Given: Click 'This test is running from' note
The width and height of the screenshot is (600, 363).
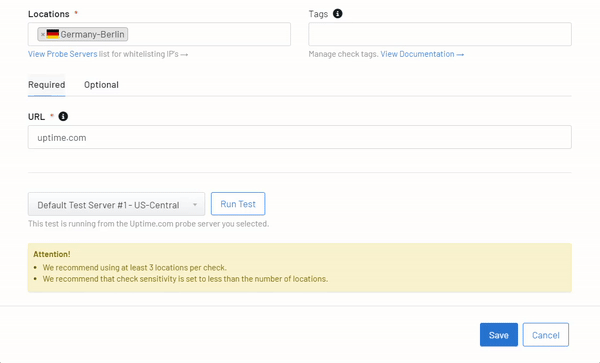Looking at the screenshot, I should [148, 224].
